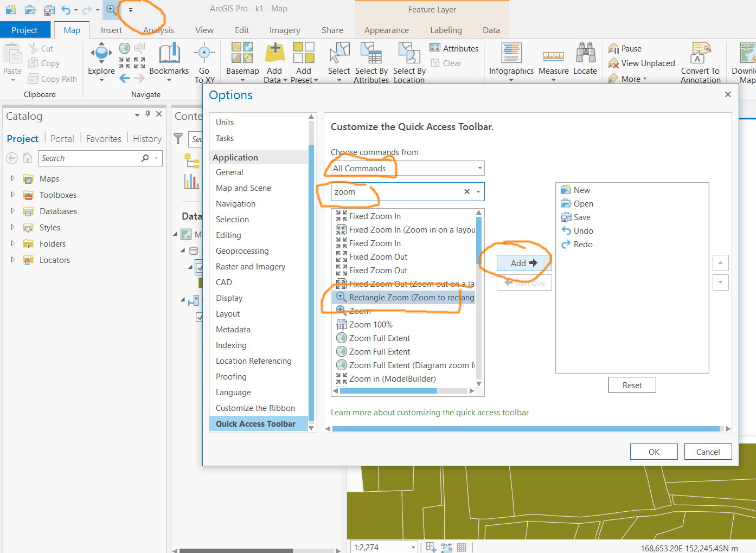
Task: Click the Open Project icon in the title bar
Action: 30,9
